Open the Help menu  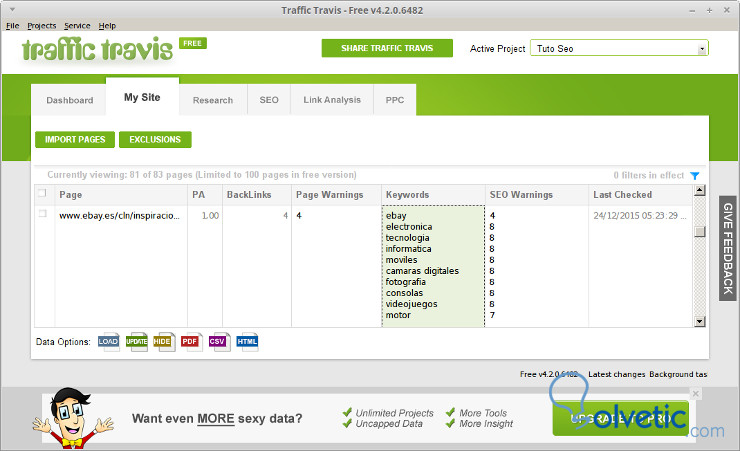pyautogui.click(x=107, y=25)
